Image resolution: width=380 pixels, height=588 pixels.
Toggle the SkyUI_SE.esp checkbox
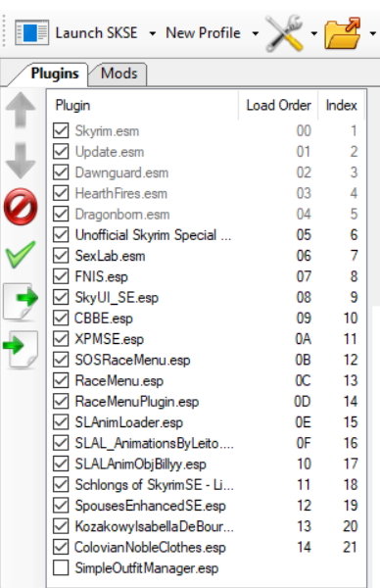tap(61, 297)
